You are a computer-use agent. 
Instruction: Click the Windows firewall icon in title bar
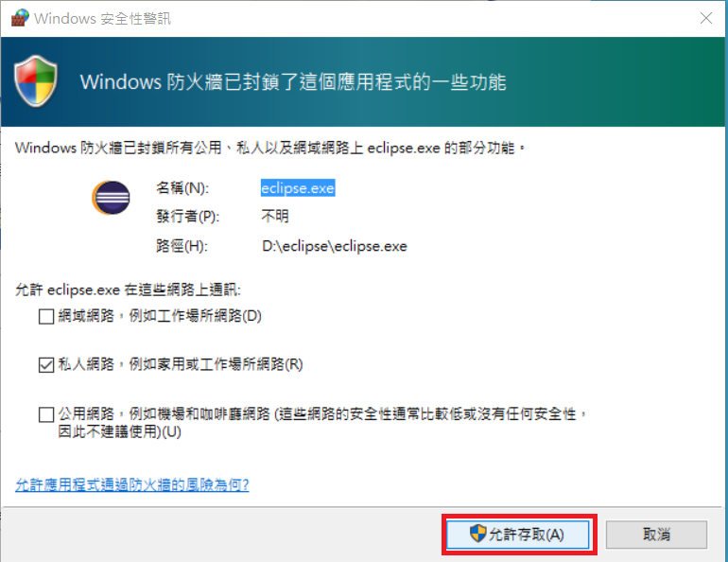20,18
